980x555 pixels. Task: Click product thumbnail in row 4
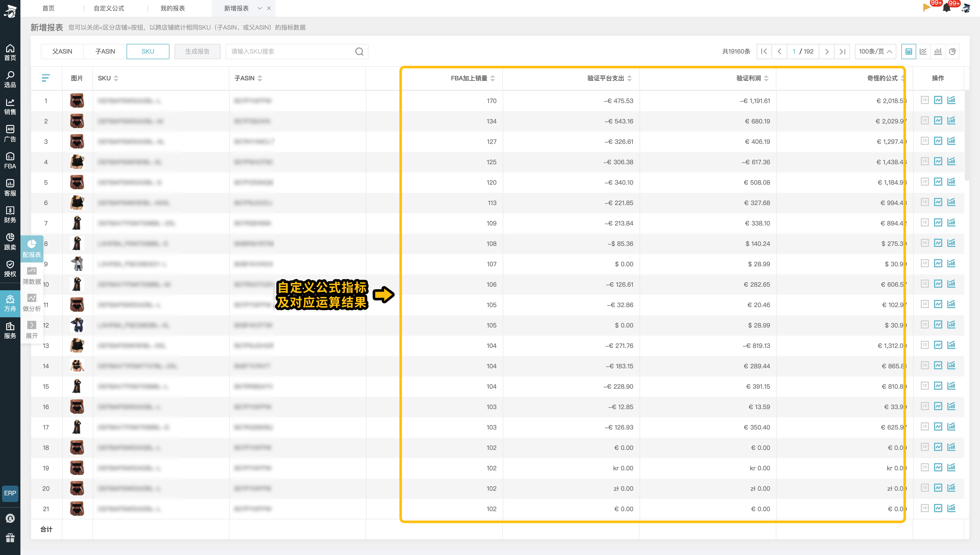click(77, 162)
